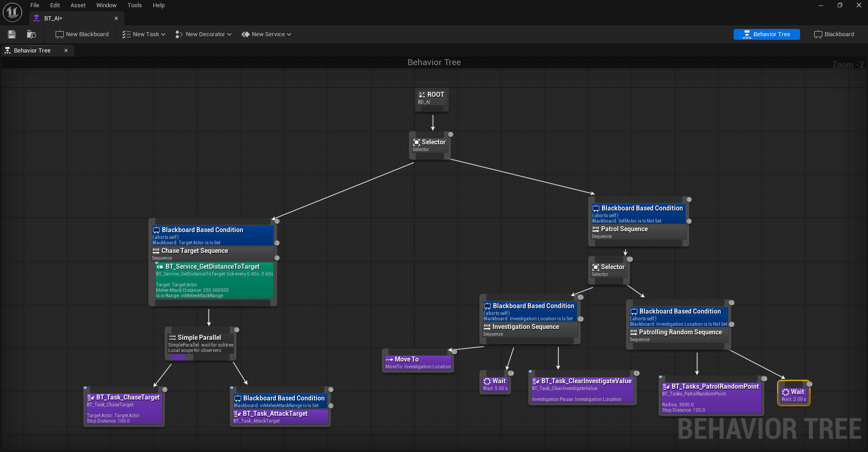Close the BT_AI asset tab
Screen dimensions: 868x452
click(x=116, y=19)
